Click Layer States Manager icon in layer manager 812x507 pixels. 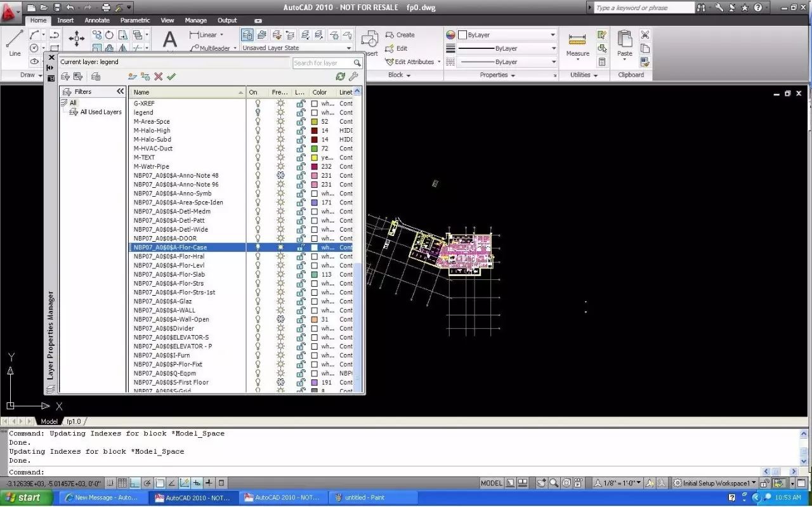tap(96, 76)
